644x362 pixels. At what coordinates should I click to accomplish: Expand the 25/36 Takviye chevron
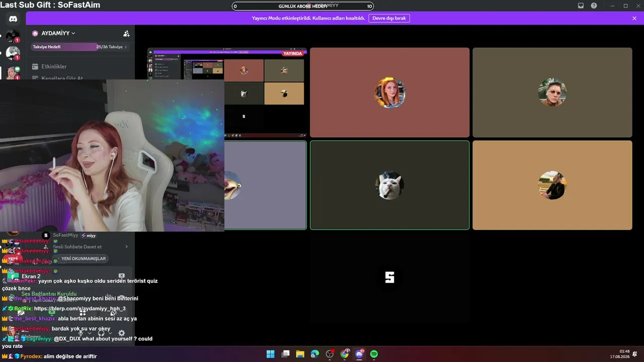[125, 47]
